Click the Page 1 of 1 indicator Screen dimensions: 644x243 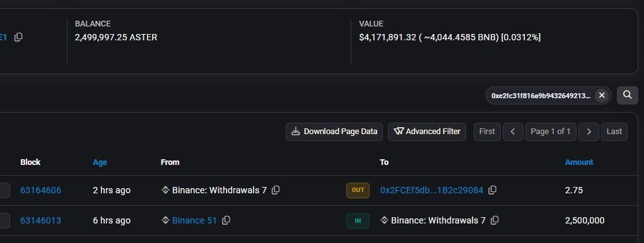click(551, 132)
